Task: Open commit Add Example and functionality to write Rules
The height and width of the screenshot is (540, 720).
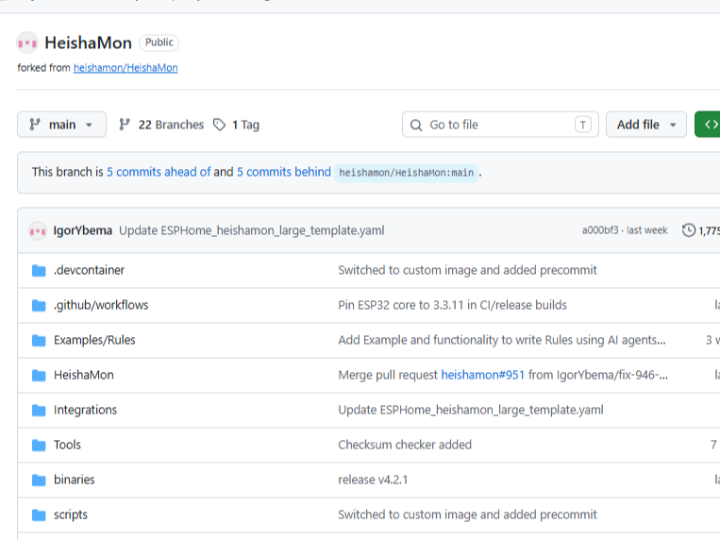Action: coord(502,340)
